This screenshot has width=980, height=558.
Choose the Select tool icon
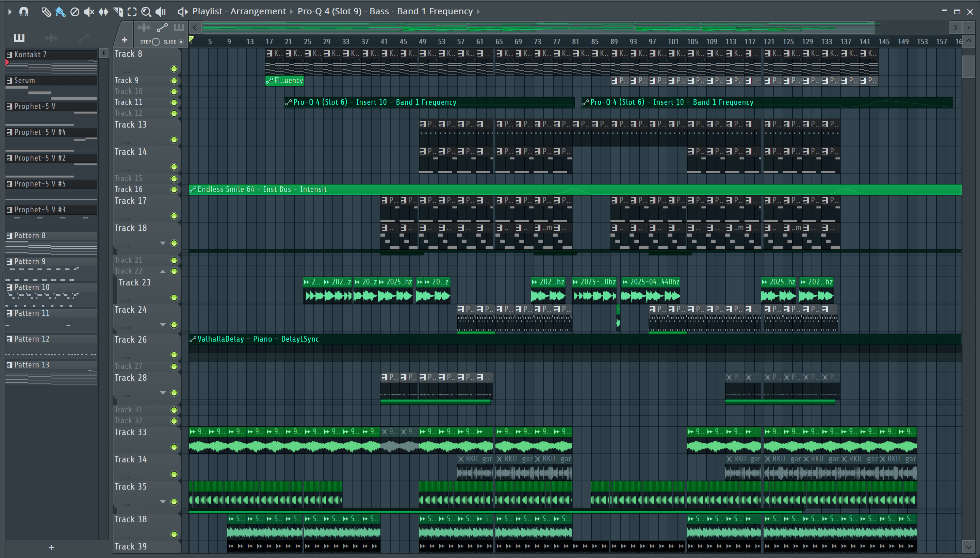pos(132,12)
